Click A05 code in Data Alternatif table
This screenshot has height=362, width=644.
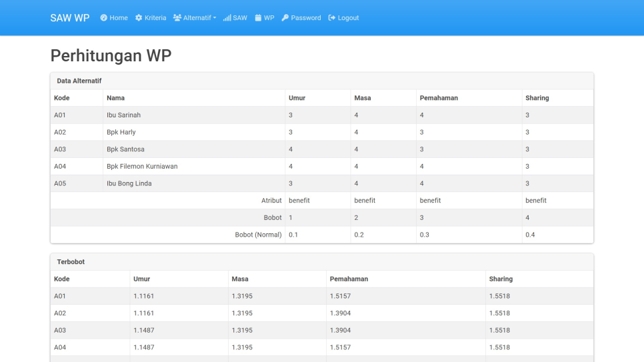pos(60,183)
